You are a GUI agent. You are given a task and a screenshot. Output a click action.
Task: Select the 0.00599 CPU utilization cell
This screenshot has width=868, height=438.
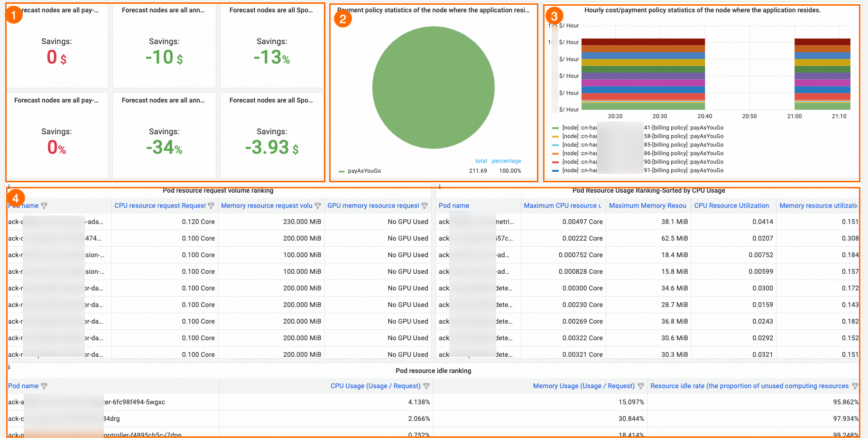click(x=734, y=271)
